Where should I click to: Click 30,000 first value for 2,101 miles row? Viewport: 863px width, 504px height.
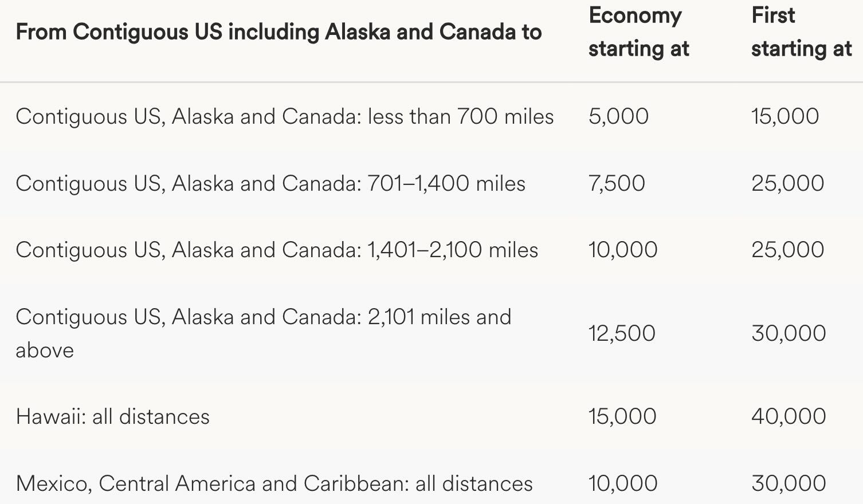point(789,333)
